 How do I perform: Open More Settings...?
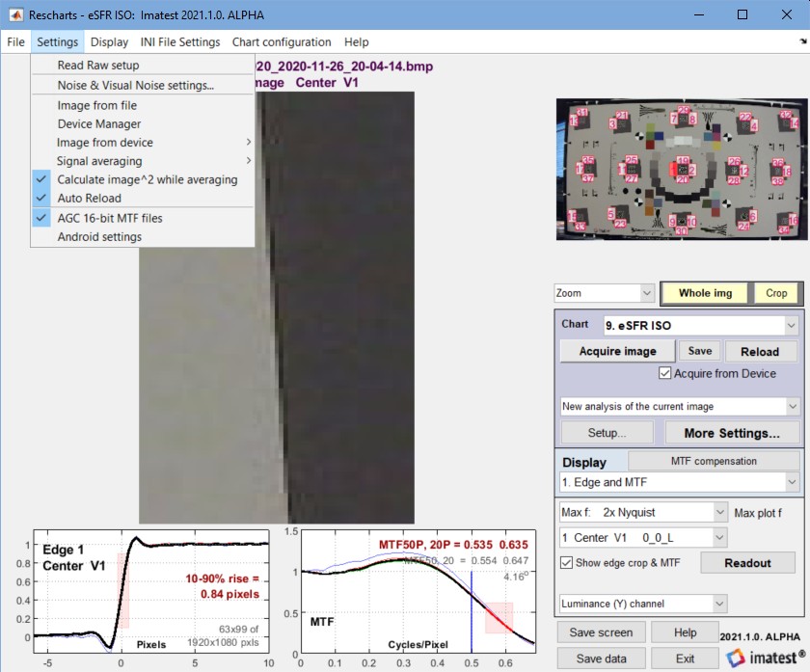pos(732,433)
